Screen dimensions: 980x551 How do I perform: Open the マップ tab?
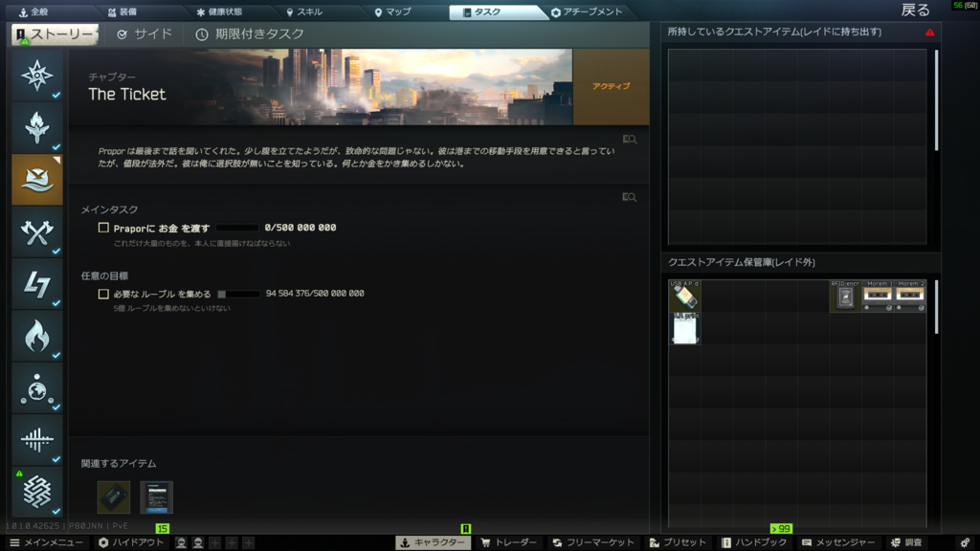pyautogui.click(x=392, y=12)
